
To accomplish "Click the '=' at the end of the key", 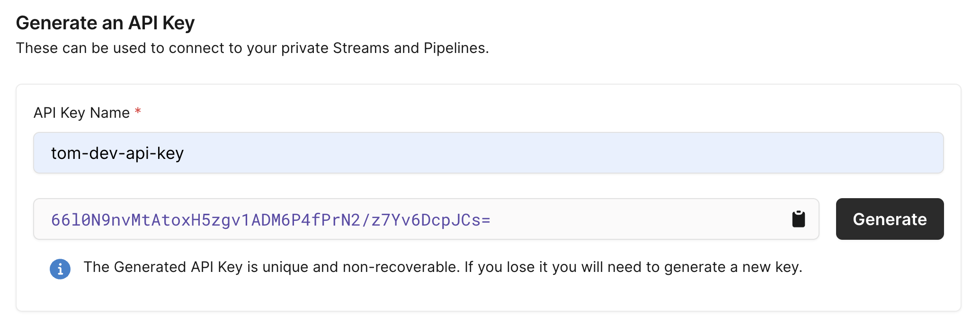I will tap(486, 220).
